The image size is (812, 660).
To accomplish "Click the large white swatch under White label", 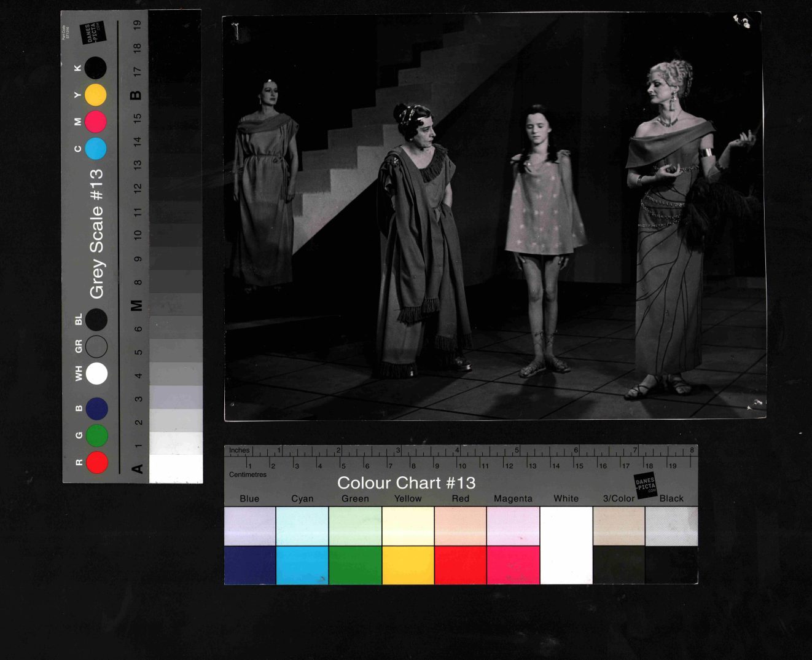I will click(566, 545).
